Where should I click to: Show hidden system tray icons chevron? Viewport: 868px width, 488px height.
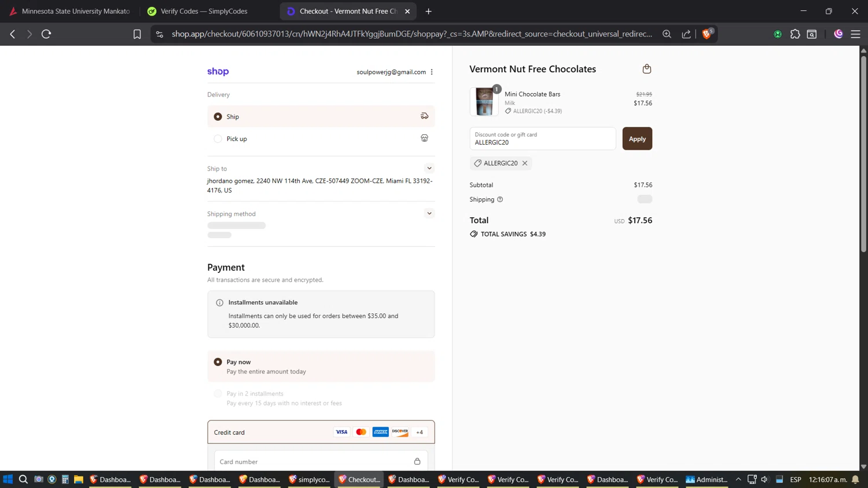(x=738, y=479)
